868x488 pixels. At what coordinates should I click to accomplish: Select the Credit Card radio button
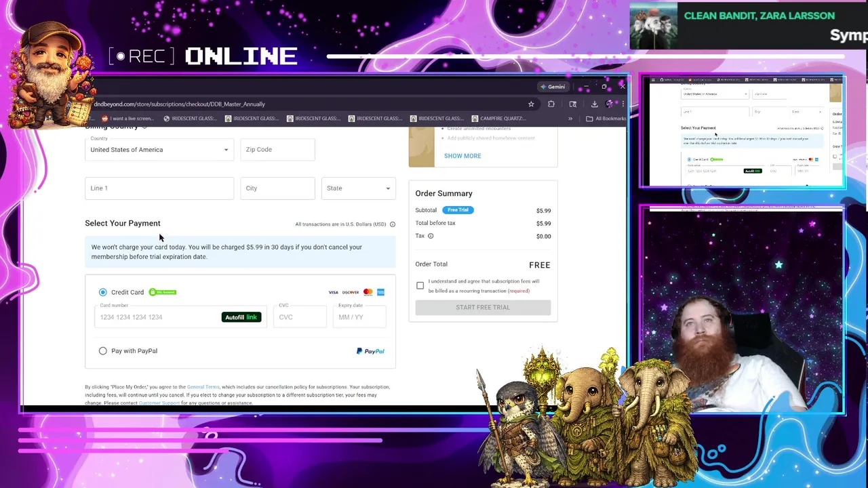(x=103, y=292)
